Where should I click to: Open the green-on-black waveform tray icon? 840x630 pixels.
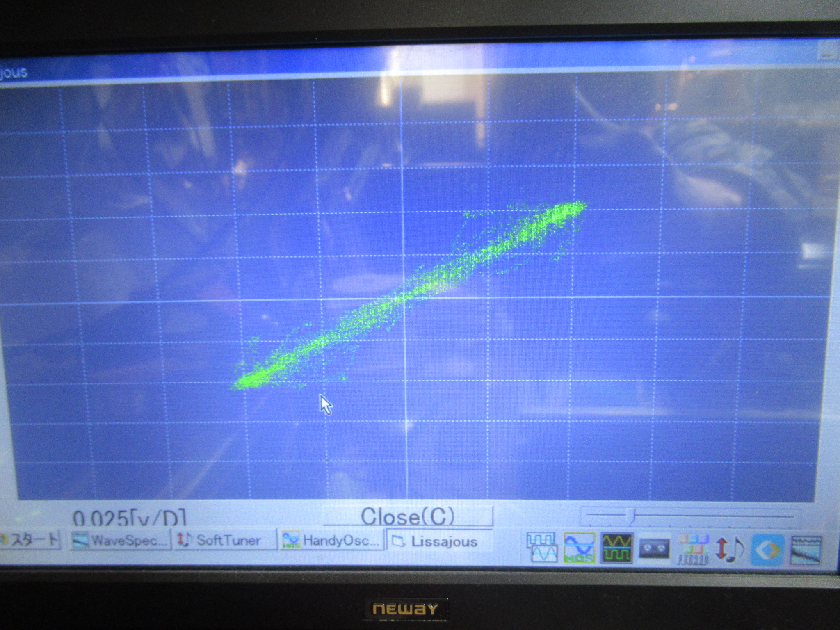(616, 547)
